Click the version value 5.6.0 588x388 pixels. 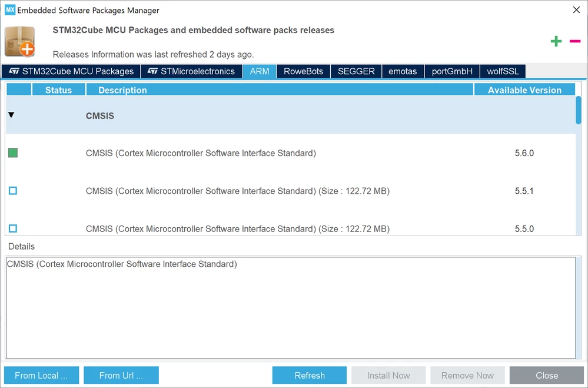click(524, 152)
